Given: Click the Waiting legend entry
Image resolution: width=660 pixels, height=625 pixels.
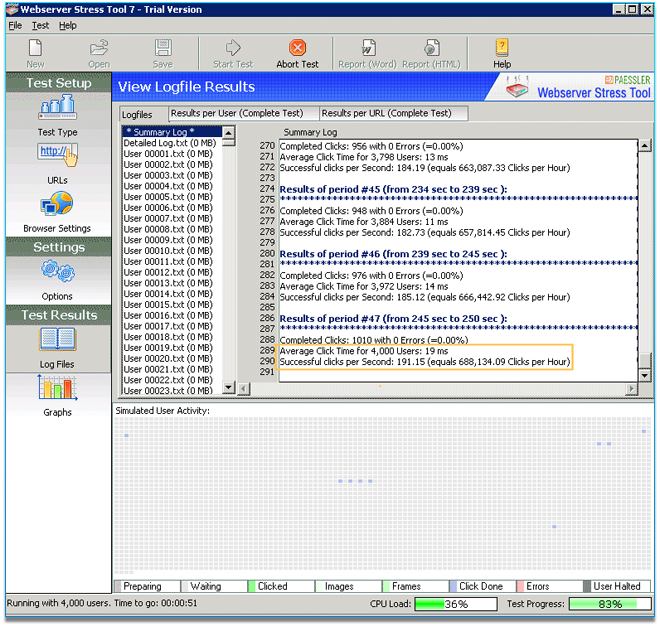Looking at the screenshot, I should click(214, 586).
